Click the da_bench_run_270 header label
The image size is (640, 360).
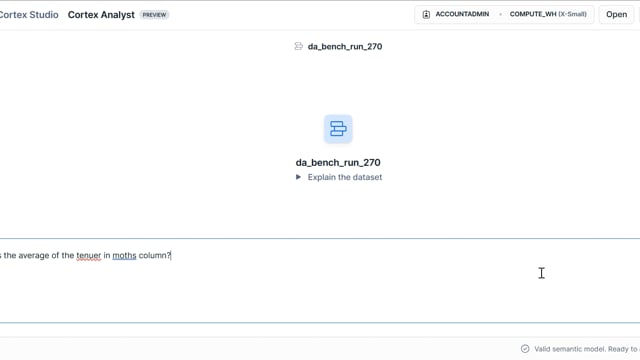(345, 47)
